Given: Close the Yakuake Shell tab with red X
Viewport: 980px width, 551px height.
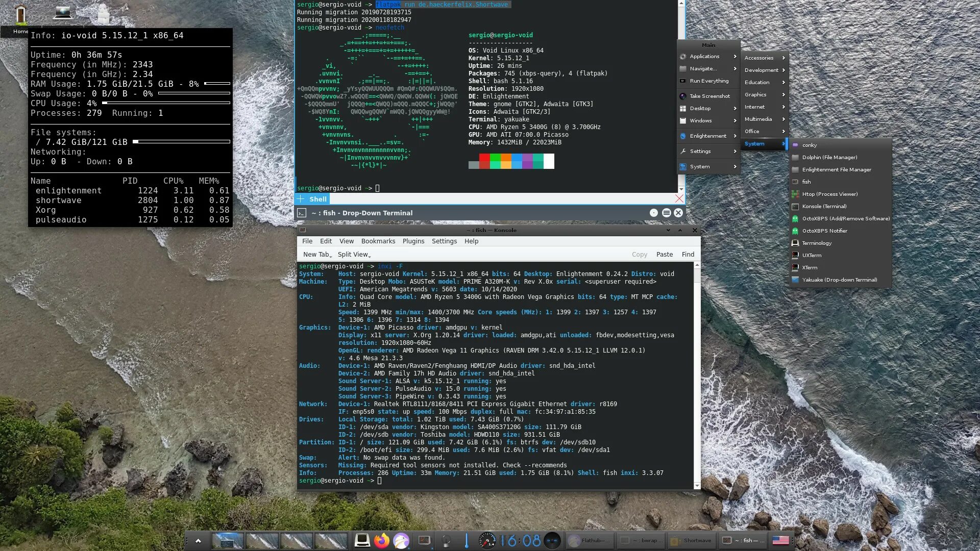Looking at the screenshot, I should (679, 198).
